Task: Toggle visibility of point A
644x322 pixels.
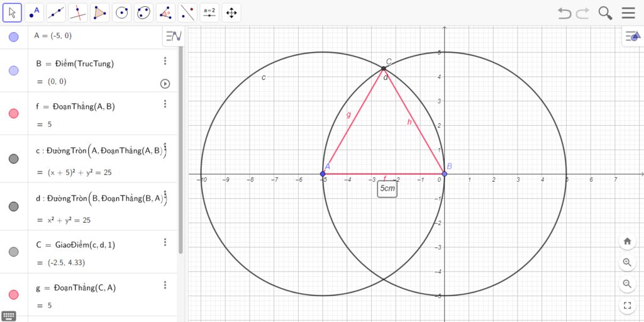Action: point(14,37)
